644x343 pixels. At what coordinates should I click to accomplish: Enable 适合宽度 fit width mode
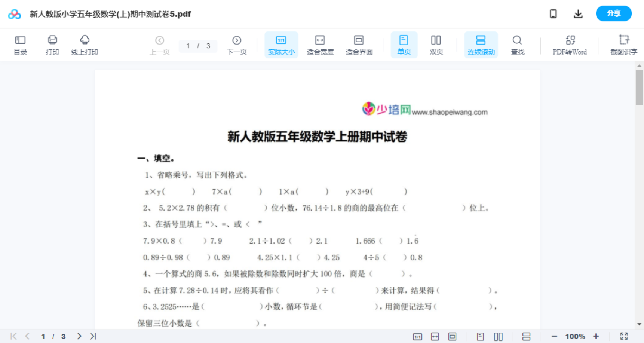click(320, 45)
